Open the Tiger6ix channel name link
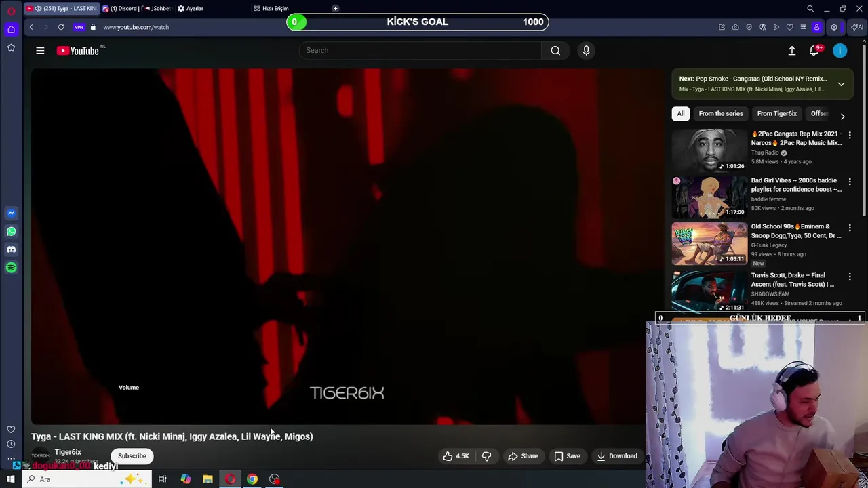 pyautogui.click(x=68, y=452)
